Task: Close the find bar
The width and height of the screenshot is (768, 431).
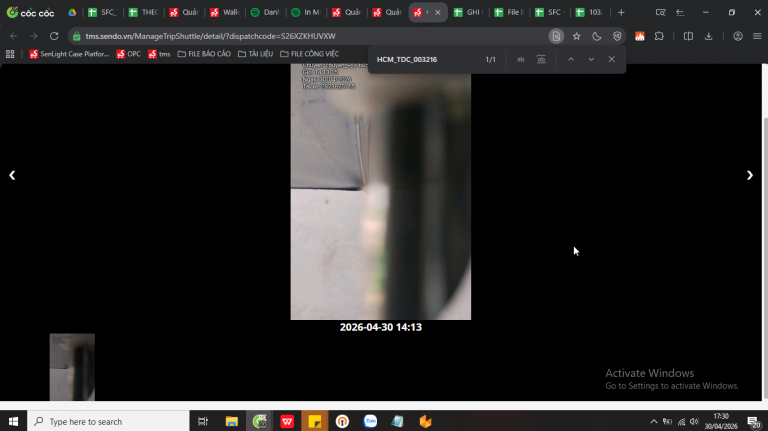Action: coord(612,60)
